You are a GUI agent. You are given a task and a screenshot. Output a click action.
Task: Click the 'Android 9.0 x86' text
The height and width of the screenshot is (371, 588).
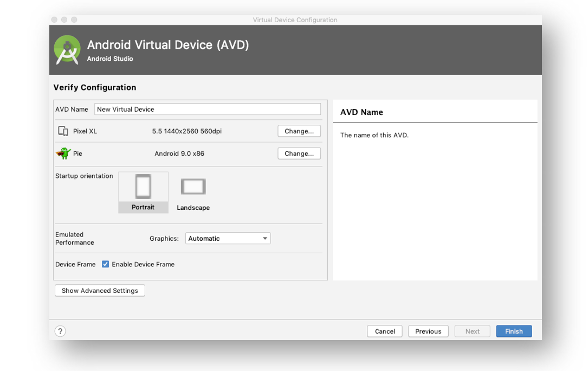(x=179, y=153)
